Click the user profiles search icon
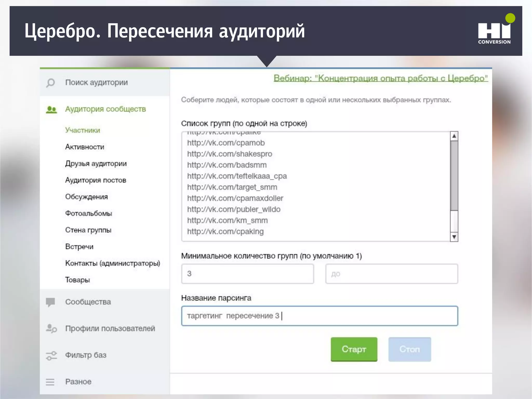 pos(51,329)
